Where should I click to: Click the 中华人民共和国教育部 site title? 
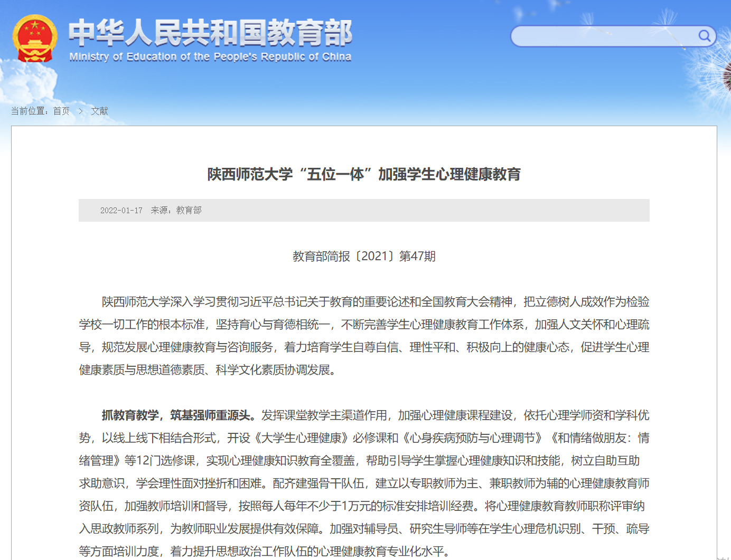210,32
